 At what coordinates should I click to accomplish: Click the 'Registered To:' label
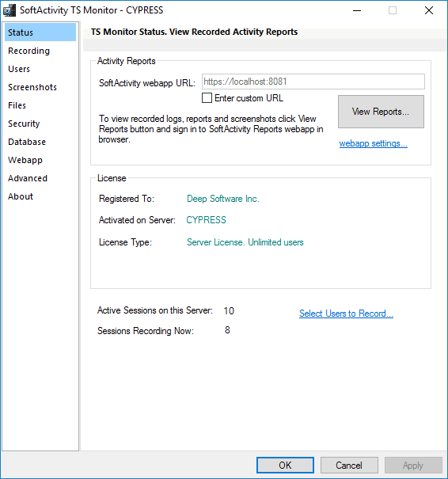coord(127,199)
